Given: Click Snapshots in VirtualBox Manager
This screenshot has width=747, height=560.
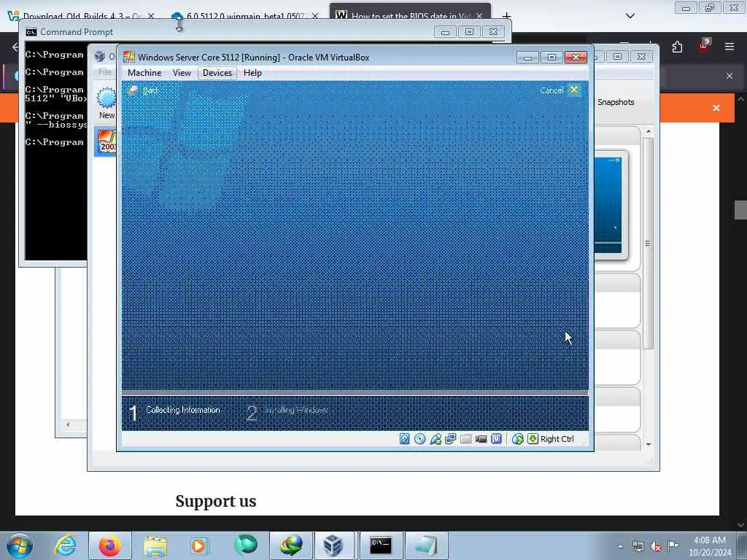Looking at the screenshot, I should pyautogui.click(x=616, y=102).
